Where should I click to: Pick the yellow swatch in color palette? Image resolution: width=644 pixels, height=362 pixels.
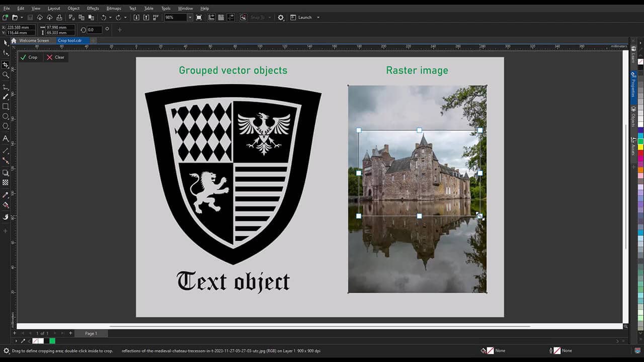click(x=640, y=148)
